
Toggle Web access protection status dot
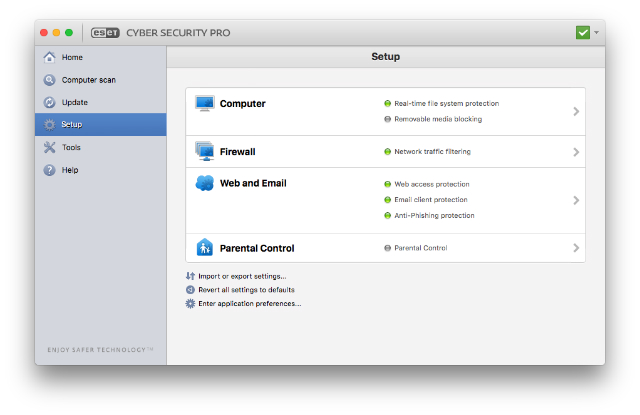[387, 184]
